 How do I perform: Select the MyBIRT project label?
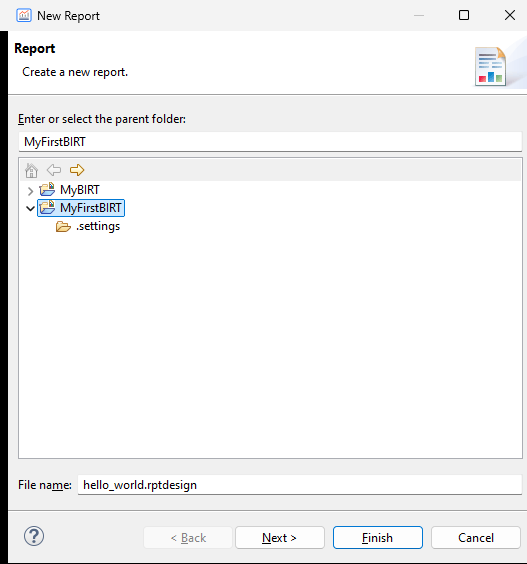[x=79, y=190]
